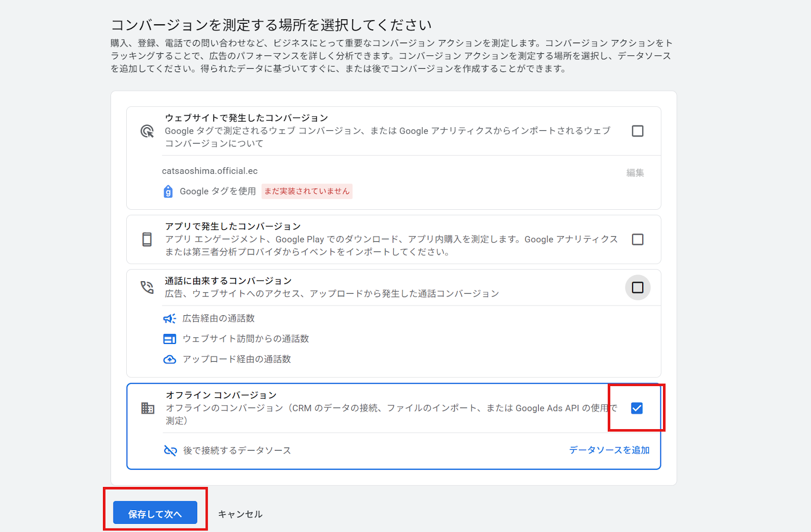Click the キャンセル button
The image size is (811, 532).
pos(240,514)
